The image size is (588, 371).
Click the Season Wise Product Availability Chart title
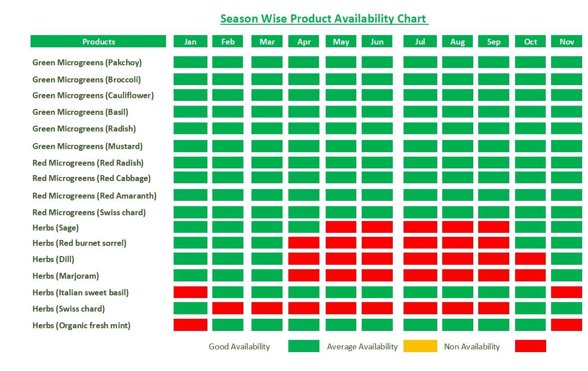pos(324,19)
